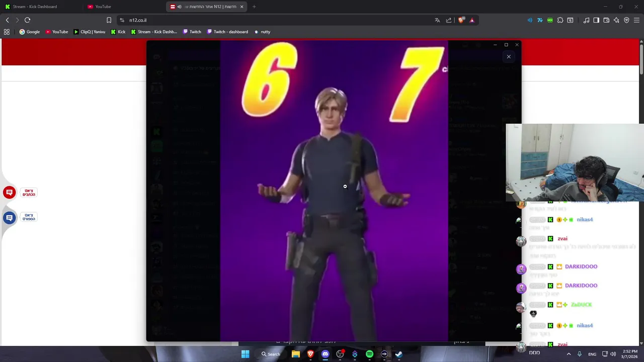
Task: Close the video overlay with X
Action: pyautogui.click(x=509, y=56)
